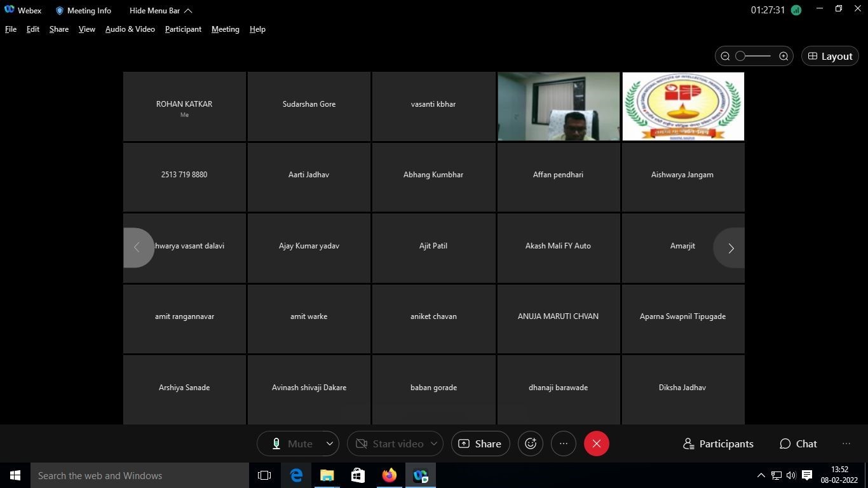The image size is (868, 488).
Task: Select Amarjit participant tile
Action: (683, 248)
